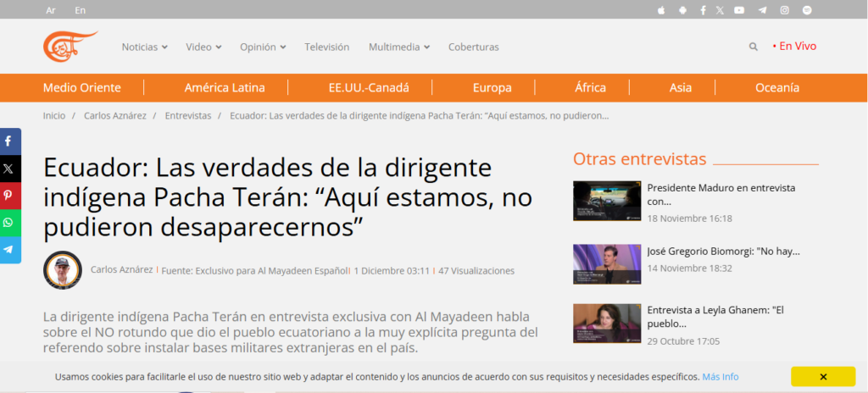Open Instagram icon in top bar
The width and height of the screenshot is (868, 393).
pyautogui.click(x=785, y=10)
